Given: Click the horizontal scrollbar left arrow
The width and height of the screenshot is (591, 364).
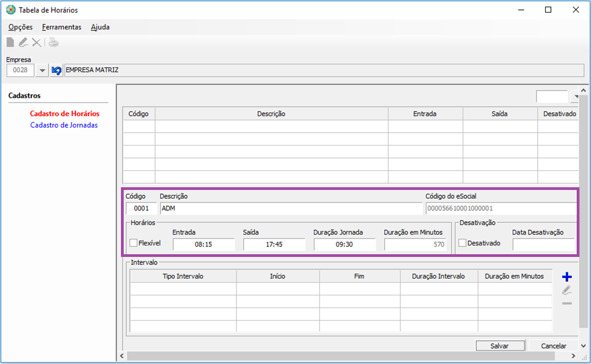Looking at the screenshot, I should [x=121, y=356].
